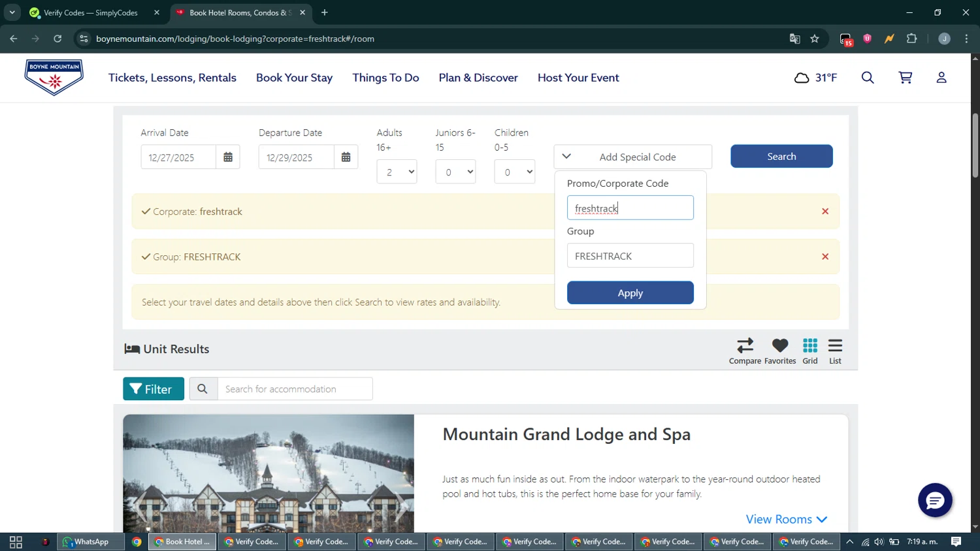
Task: Open a new browser tab
Action: click(325, 12)
